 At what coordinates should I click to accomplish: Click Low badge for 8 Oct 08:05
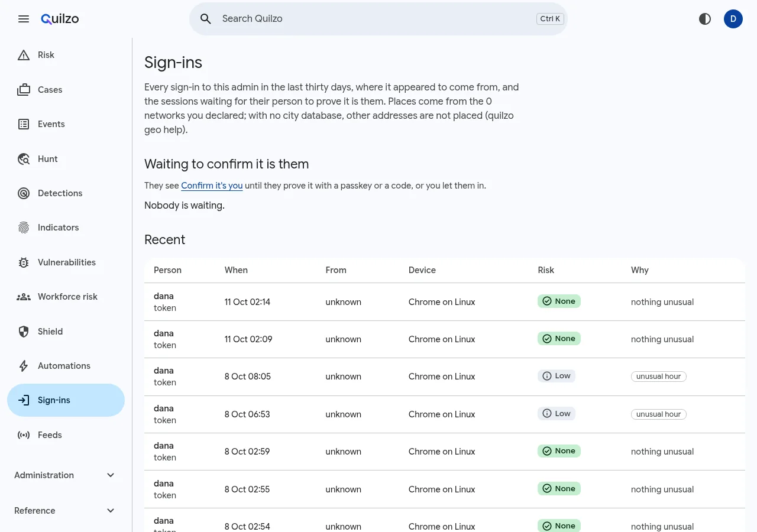pyautogui.click(x=557, y=376)
